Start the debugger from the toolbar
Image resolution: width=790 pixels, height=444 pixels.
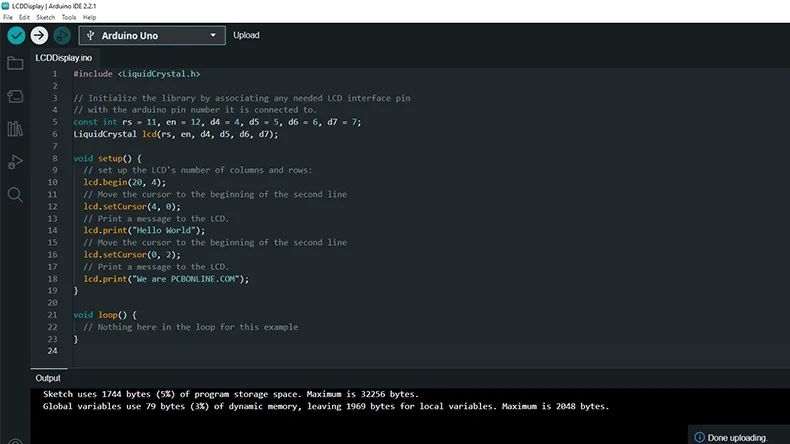[x=62, y=35]
